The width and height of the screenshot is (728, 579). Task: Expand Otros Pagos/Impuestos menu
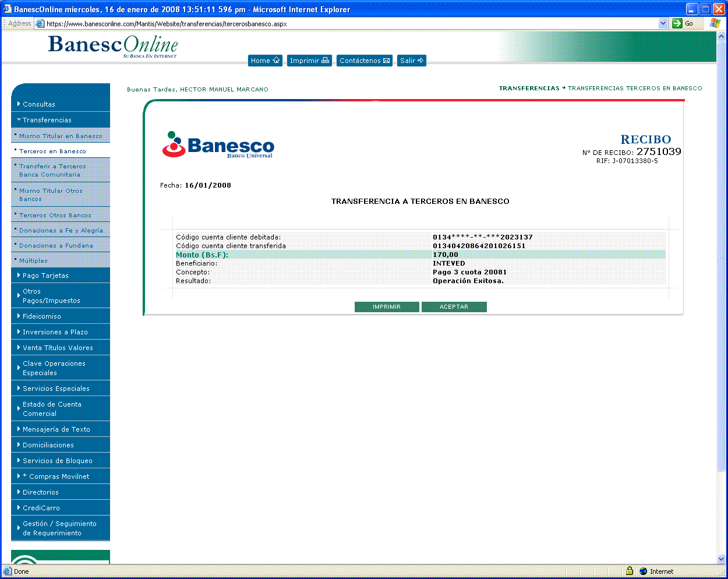point(61,296)
